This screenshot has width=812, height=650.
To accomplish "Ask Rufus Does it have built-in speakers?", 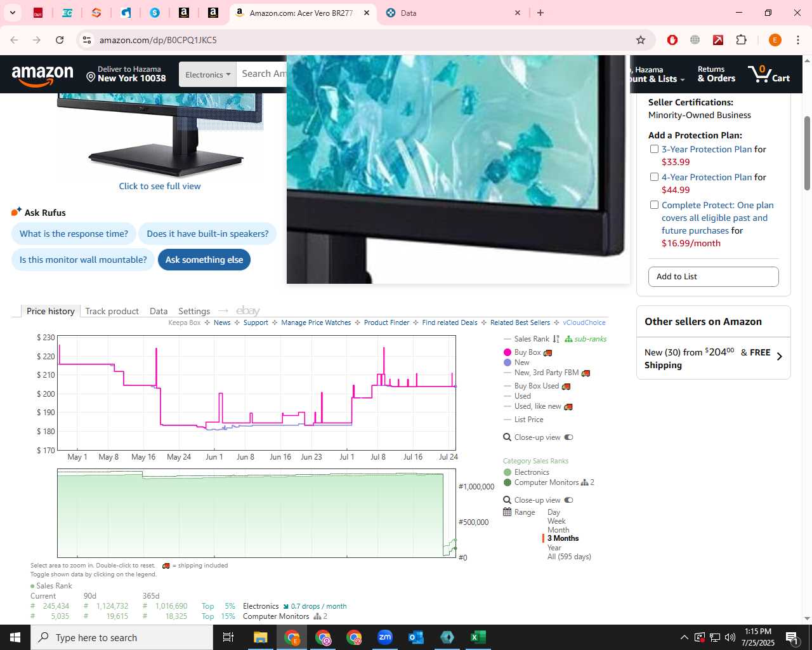I will click(x=207, y=234).
